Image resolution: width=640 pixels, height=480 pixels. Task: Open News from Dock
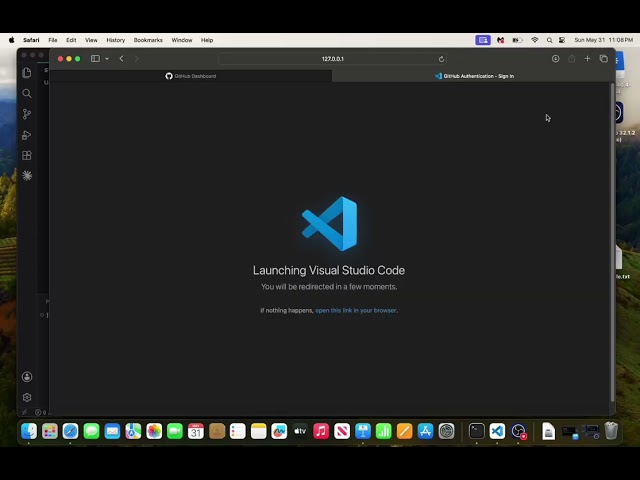click(342, 431)
